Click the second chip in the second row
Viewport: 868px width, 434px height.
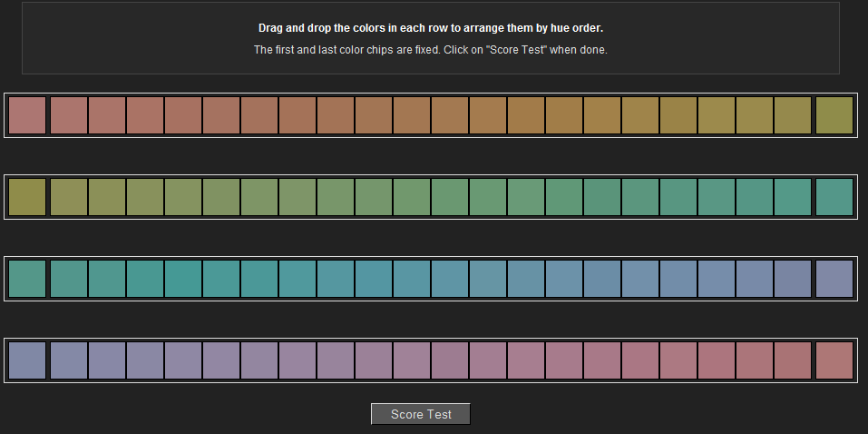coord(69,197)
